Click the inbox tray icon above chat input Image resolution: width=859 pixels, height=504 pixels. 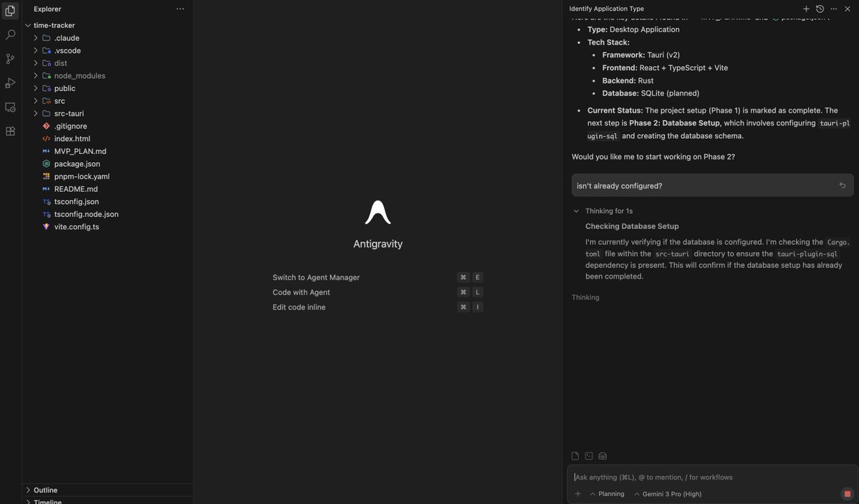click(x=603, y=456)
